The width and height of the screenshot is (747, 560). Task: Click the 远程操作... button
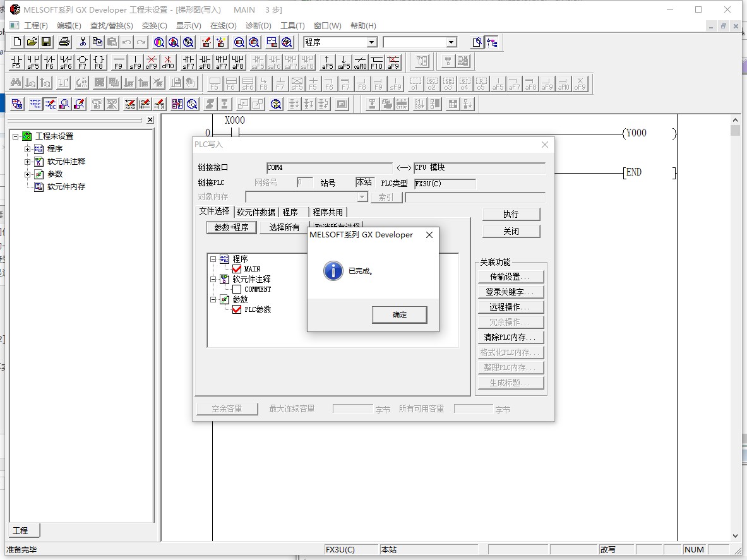tap(511, 307)
